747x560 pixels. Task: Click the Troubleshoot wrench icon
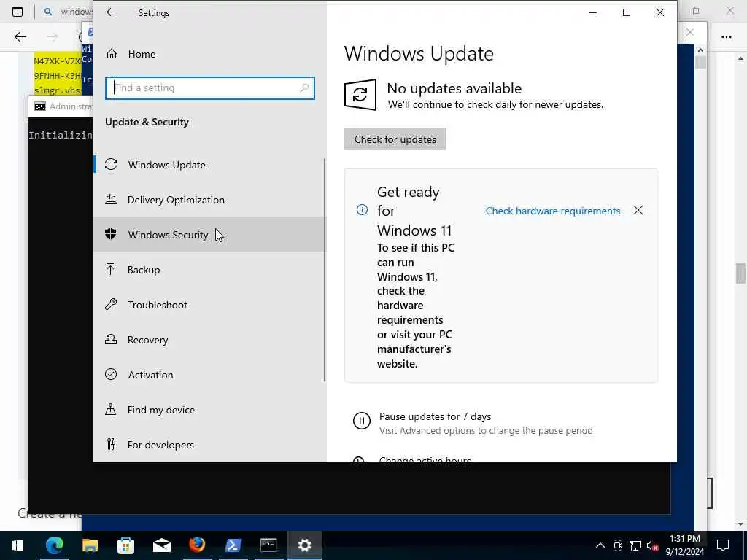point(111,304)
